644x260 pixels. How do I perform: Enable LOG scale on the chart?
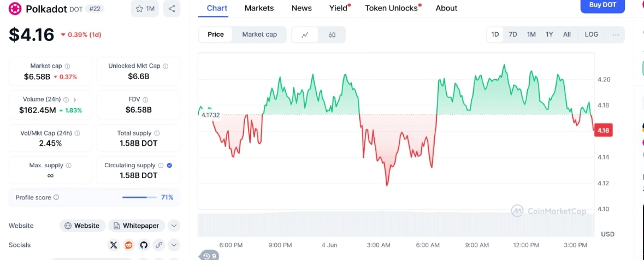592,34
